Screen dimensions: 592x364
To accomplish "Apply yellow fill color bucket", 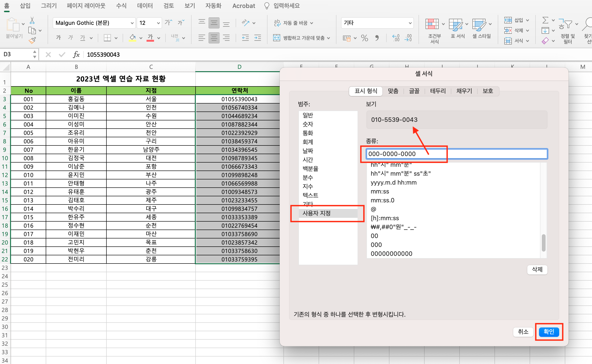I will 132,37.
